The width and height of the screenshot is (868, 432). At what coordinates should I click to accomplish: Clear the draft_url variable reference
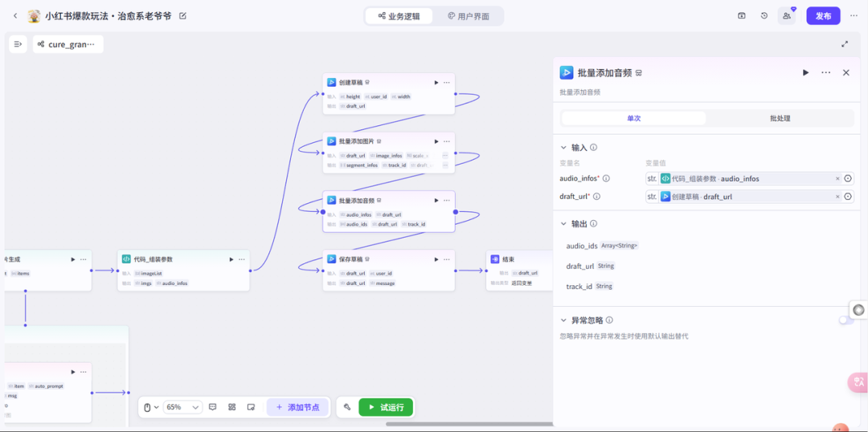click(x=837, y=197)
